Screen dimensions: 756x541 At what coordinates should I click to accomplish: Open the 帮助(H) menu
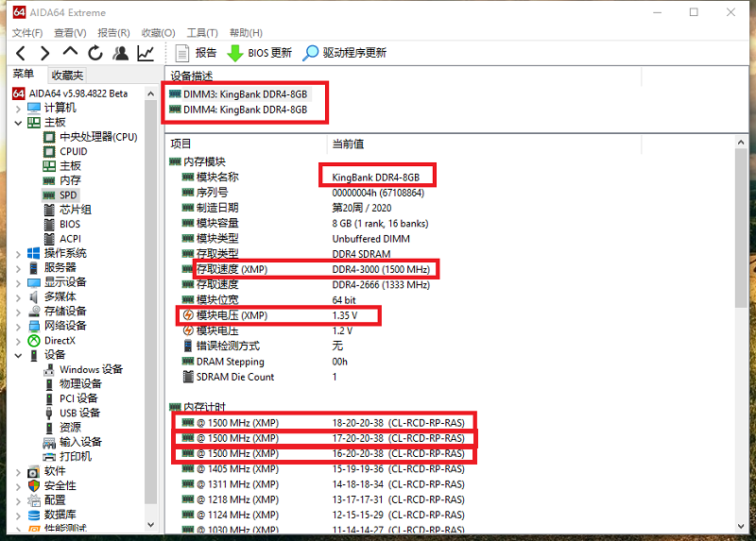pos(246,33)
